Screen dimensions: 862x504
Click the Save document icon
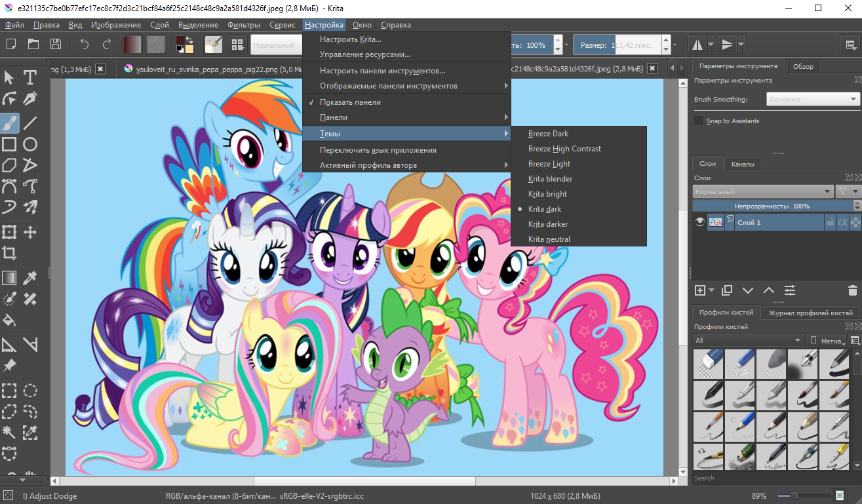point(56,45)
